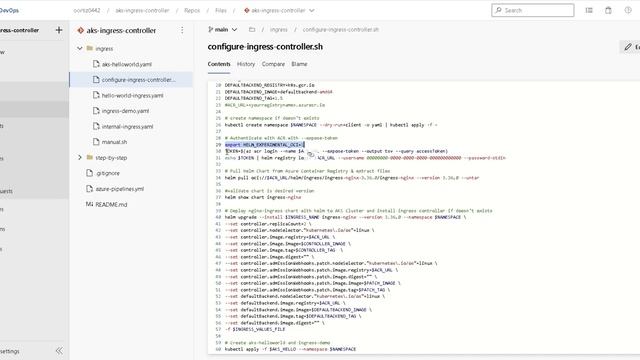Switch to the Compare tab
The image size is (640, 360).
tap(273, 64)
